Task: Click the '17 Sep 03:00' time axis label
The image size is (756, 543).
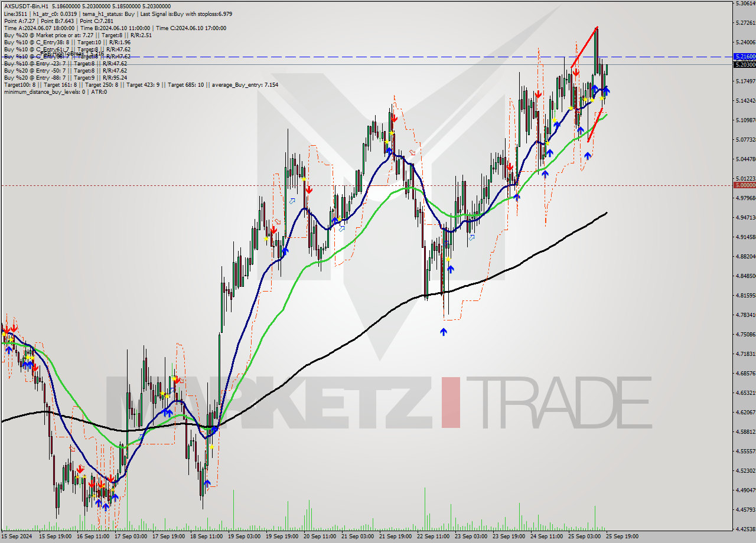Action: (x=131, y=536)
